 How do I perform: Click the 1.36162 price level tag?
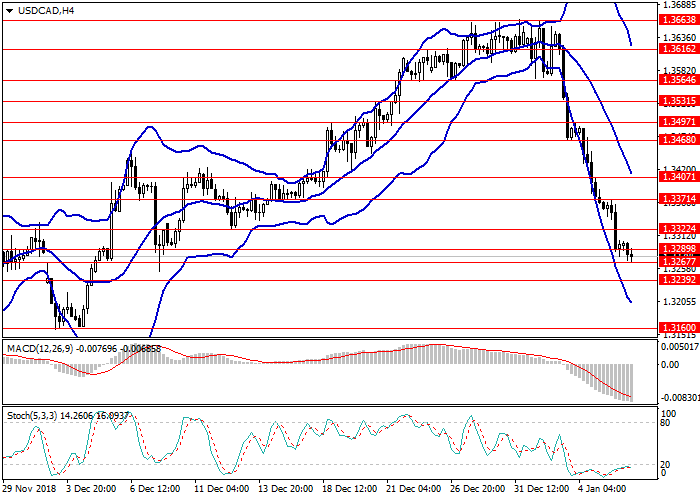[677, 48]
